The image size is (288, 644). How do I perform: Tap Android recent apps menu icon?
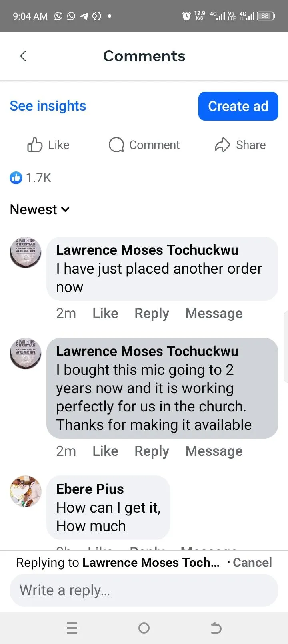point(72,628)
